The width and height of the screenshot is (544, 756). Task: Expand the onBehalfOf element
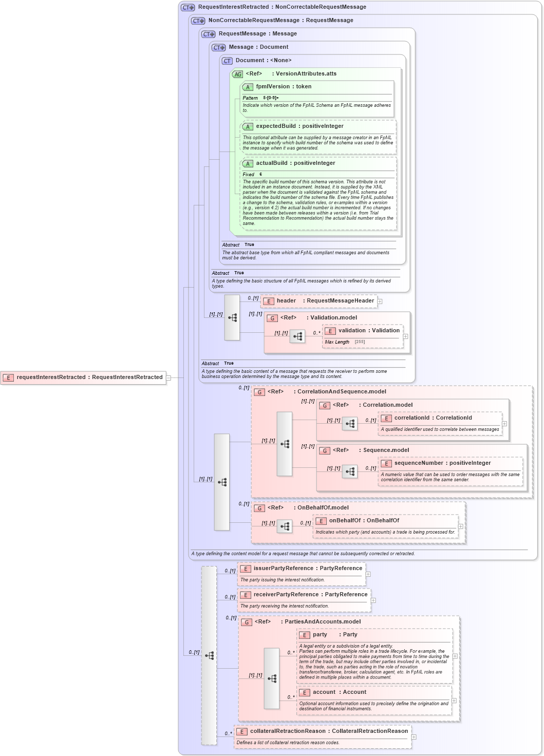[461, 526]
